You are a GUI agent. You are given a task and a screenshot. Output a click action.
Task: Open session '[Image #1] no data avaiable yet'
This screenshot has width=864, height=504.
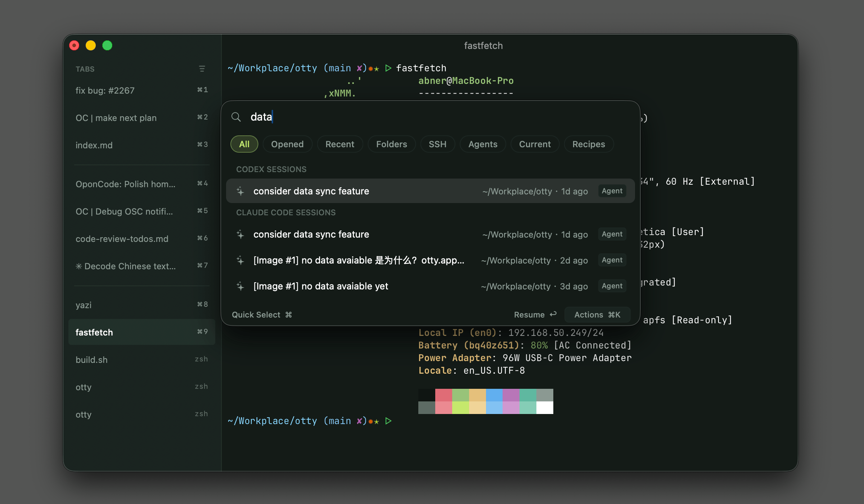(x=431, y=286)
